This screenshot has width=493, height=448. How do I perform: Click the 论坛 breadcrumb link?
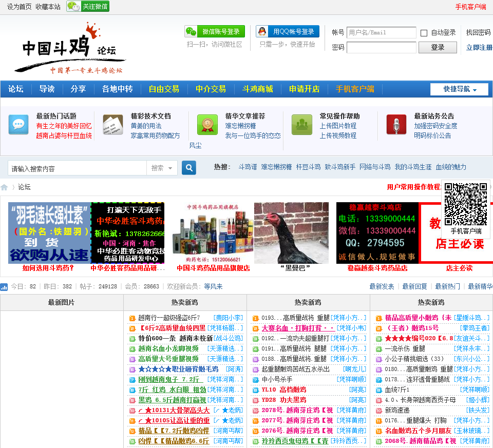tap(24, 187)
